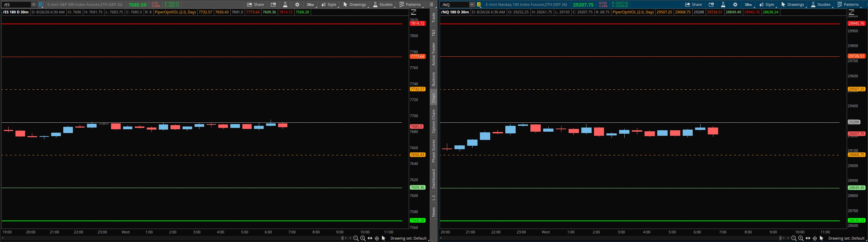Click the PiperOptVOL study label on /ES

click(x=175, y=12)
